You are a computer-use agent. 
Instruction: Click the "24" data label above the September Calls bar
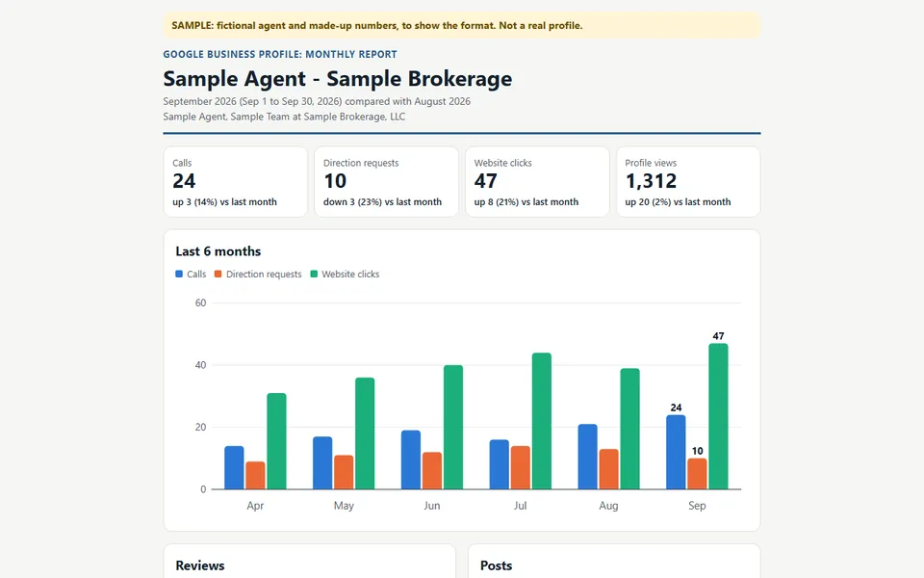676,407
